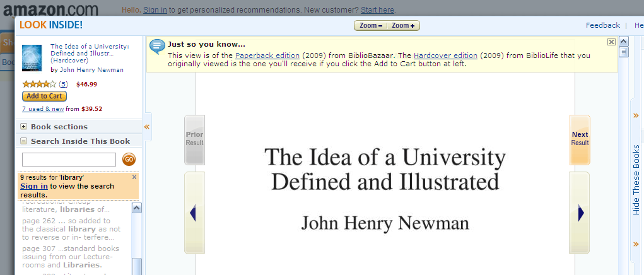Image resolution: width=644 pixels, height=275 pixels.
Task: Select the 'page 307' search result
Action: pos(71,257)
